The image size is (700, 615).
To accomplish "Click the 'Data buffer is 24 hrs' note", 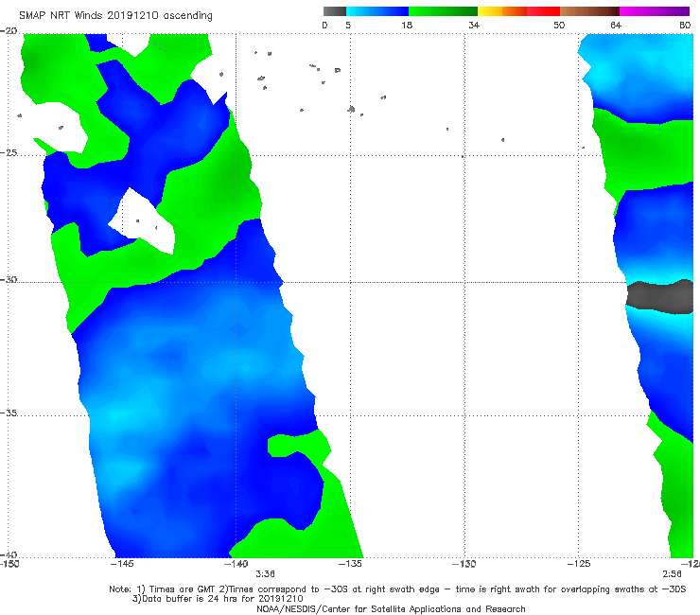I will click(218, 599).
